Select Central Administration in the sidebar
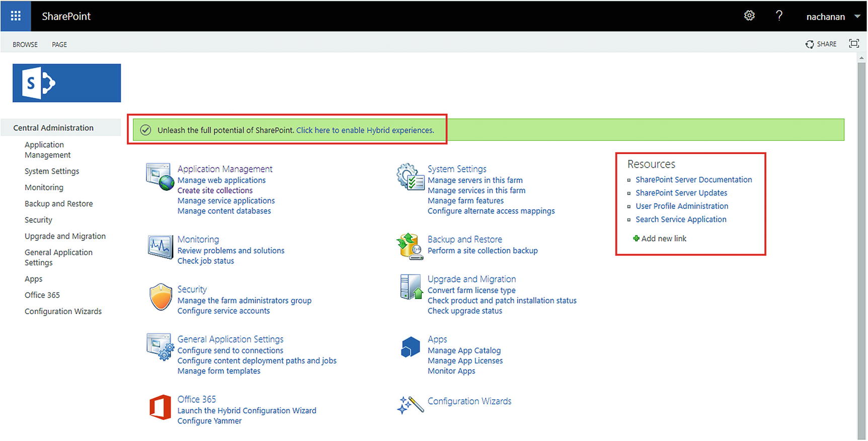The height and width of the screenshot is (441, 868). point(53,128)
